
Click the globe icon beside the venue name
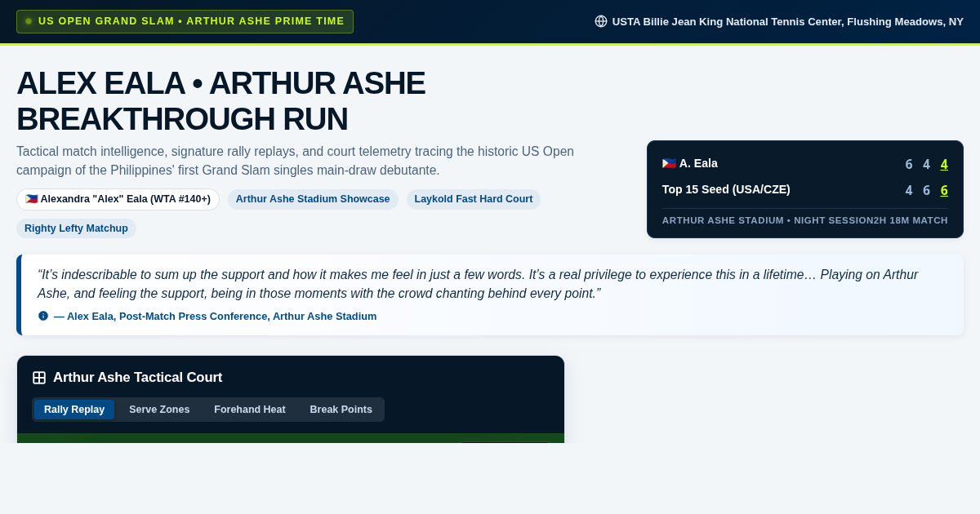coord(601,21)
